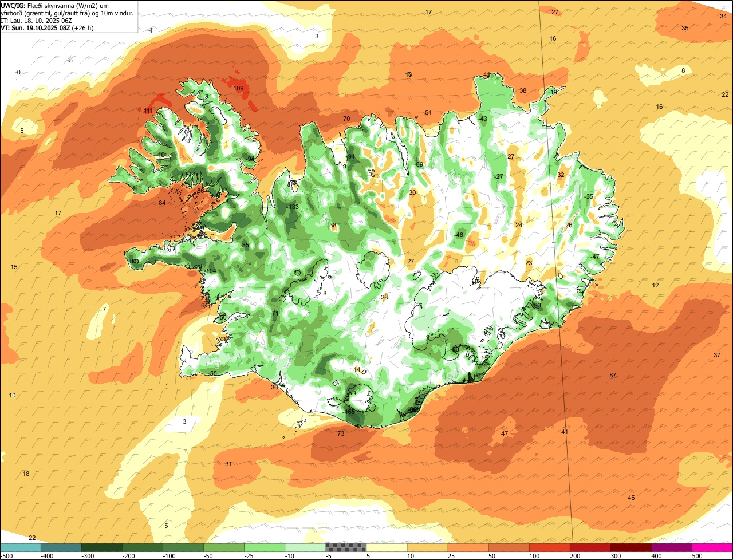Click the map value '104'

(211, 271)
